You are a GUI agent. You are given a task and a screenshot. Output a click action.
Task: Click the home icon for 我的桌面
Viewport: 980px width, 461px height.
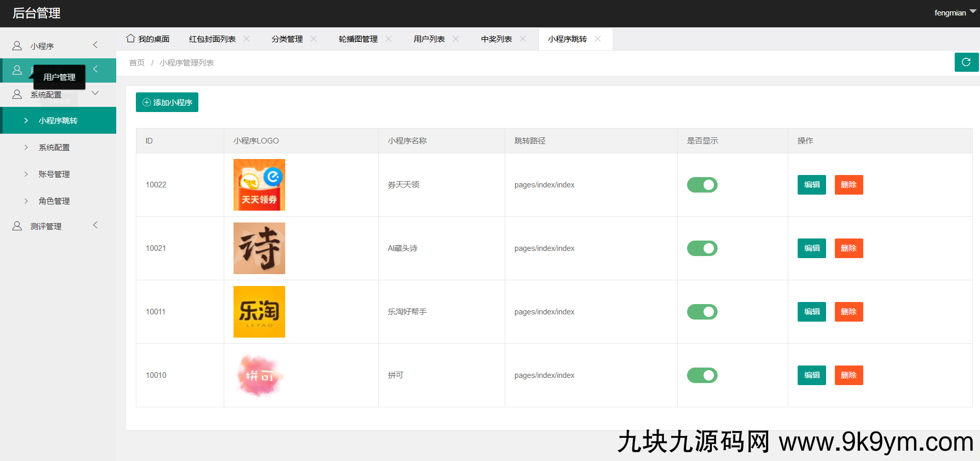point(131,39)
